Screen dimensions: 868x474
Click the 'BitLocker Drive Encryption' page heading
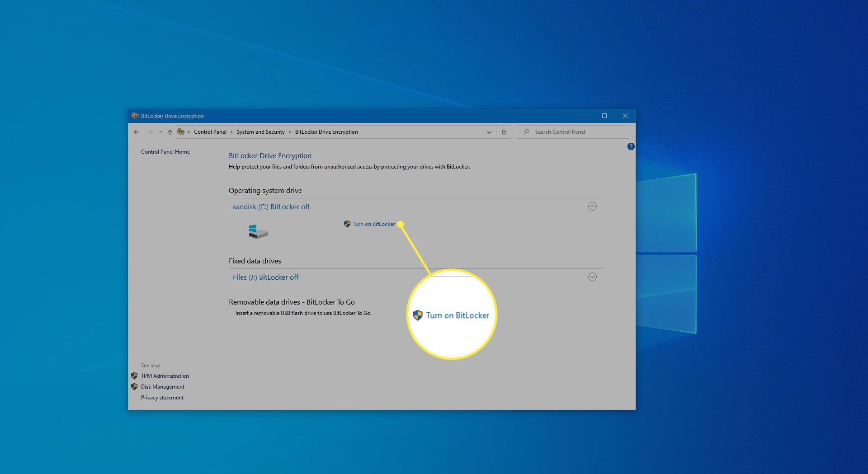point(270,156)
